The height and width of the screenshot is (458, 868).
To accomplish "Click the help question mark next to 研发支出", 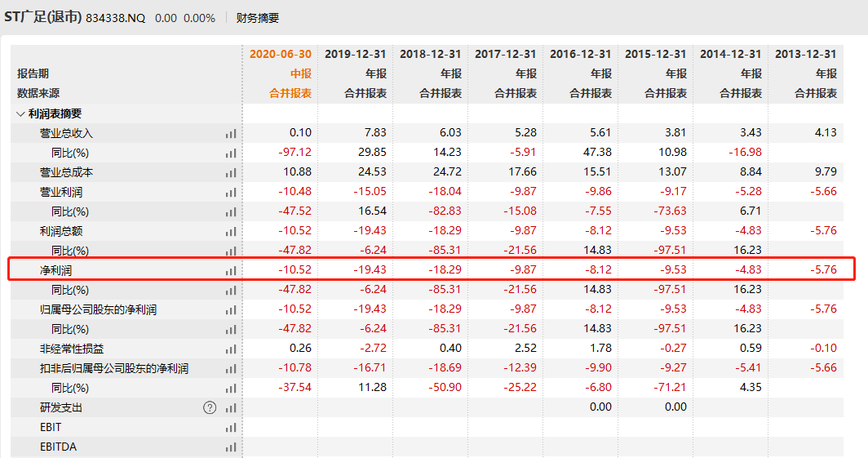I will point(210,407).
